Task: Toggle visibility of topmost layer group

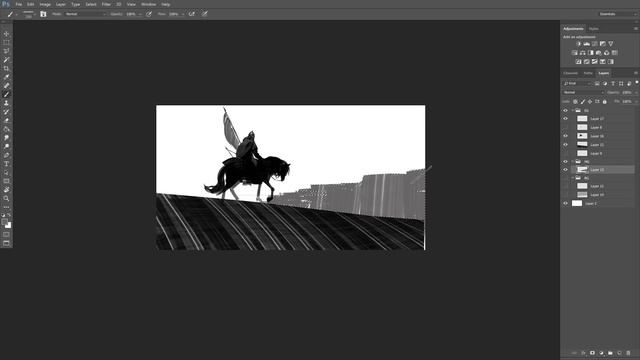Action: point(565,110)
